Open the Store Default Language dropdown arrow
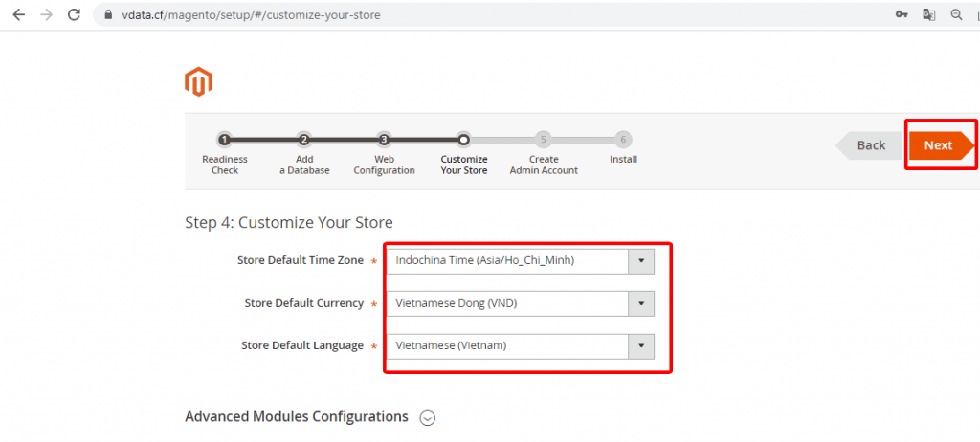Image resolution: width=980 pixels, height=442 pixels. 641,345
